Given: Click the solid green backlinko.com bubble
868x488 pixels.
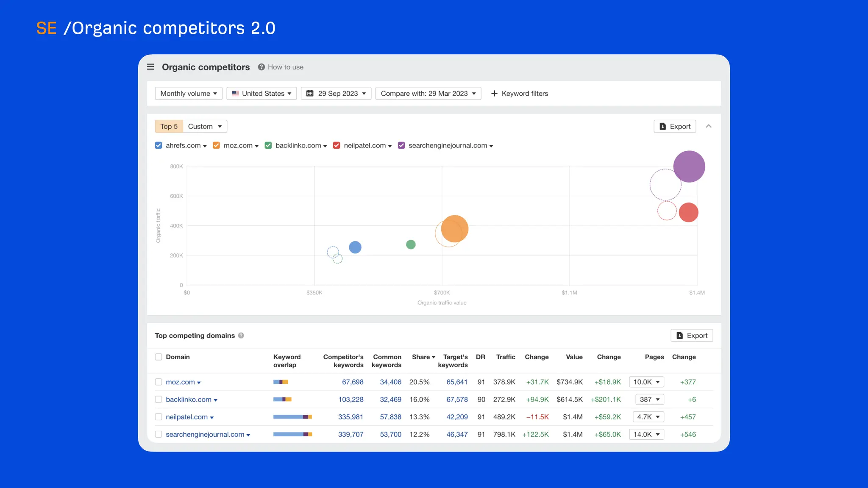Looking at the screenshot, I should tap(411, 244).
